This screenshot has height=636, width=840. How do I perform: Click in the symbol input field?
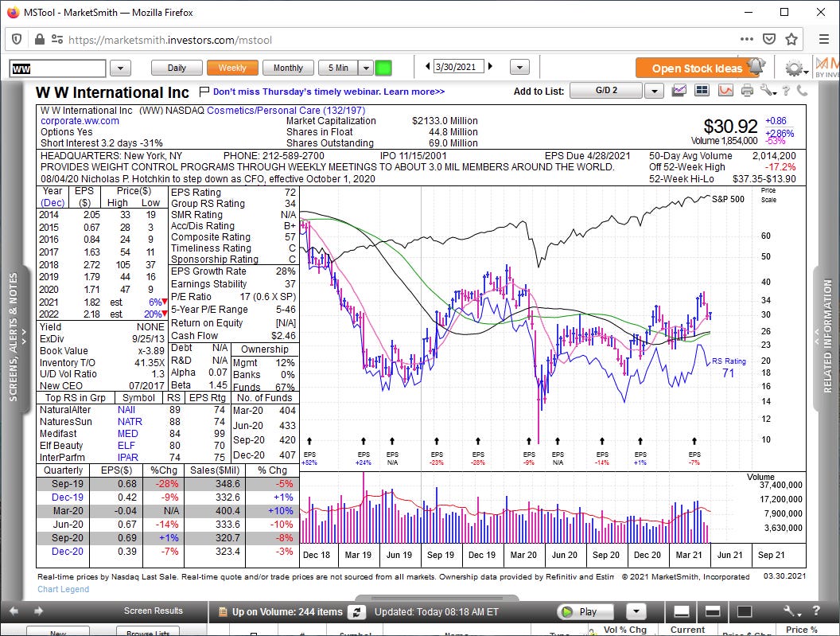point(58,68)
